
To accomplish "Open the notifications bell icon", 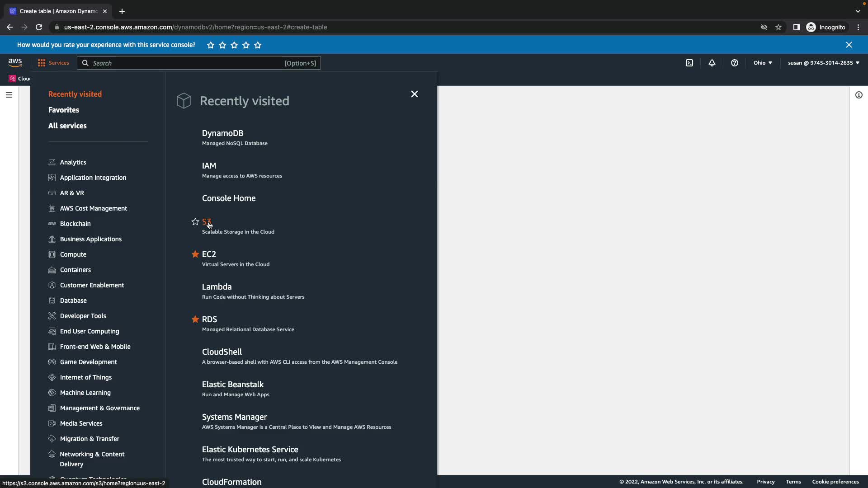I will 712,63.
